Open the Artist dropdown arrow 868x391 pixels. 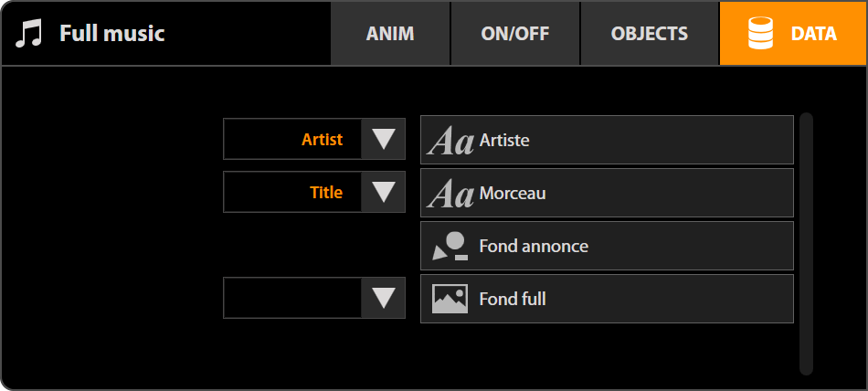[x=384, y=140]
